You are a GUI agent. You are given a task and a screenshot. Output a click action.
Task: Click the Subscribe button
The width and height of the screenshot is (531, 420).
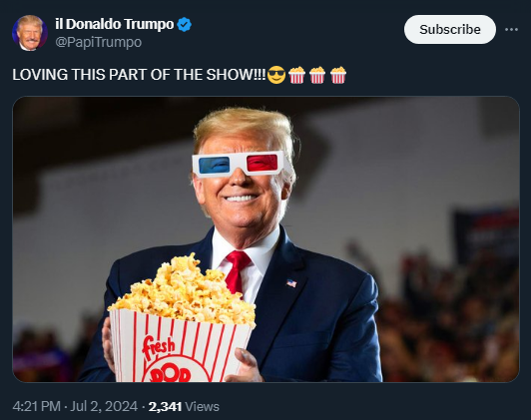(x=450, y=30)
